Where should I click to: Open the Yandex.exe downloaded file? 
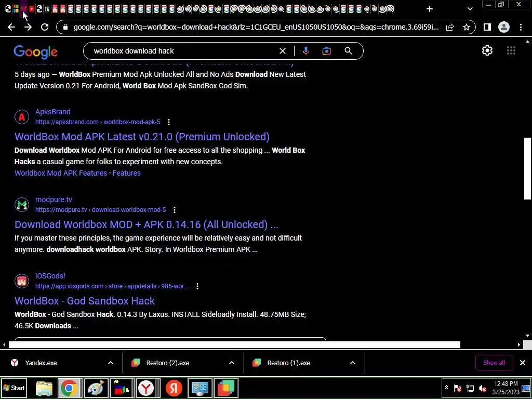[41, 363]
